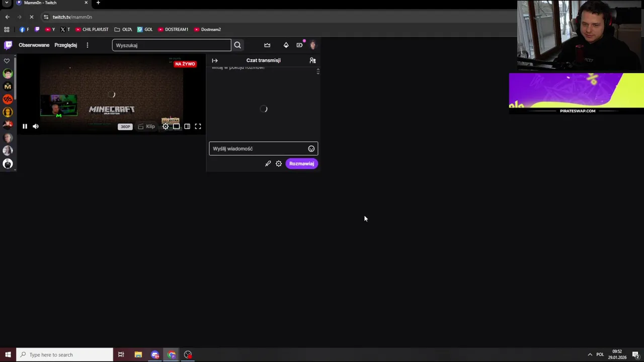The height and width of the screenshot is (362, 644).
Task: Open video player settings gear
Action: 166,127
